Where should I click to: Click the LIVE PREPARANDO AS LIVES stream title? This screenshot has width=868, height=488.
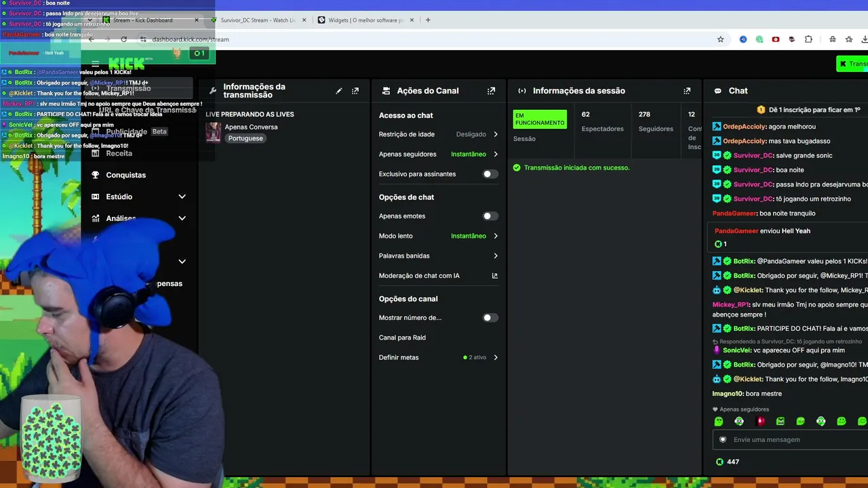[250, 115]
